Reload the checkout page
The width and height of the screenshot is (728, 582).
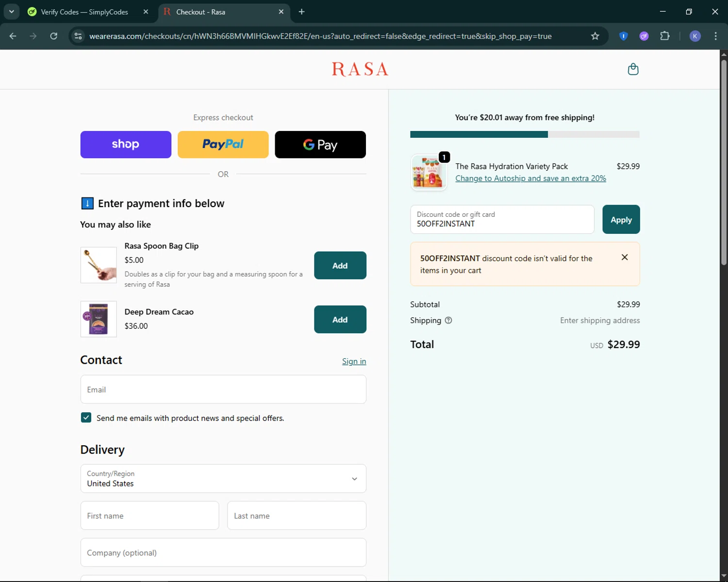pyautogui.click(x=54, y=36)
